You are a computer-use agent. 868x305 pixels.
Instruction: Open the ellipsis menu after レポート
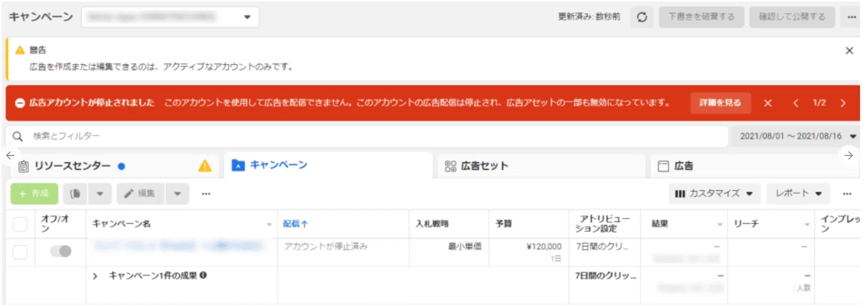pos(847,194)
